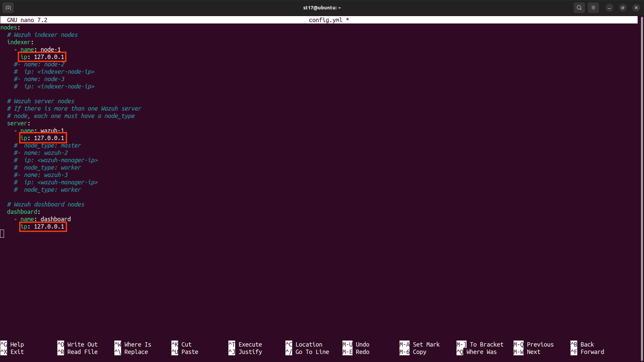This screenshot has height=362, width=644.
Task: Click the ^O Write Out shortcut
Action: point(77,345)
